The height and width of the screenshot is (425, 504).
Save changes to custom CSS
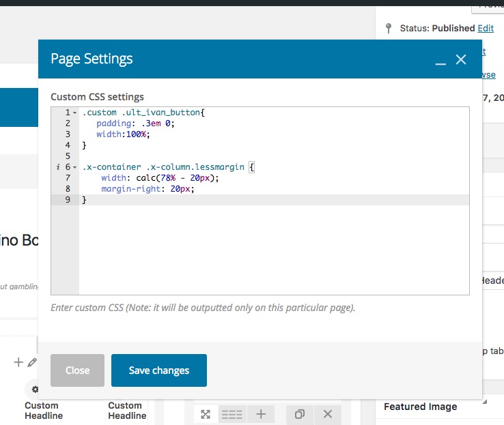click(x=158, y=370)
